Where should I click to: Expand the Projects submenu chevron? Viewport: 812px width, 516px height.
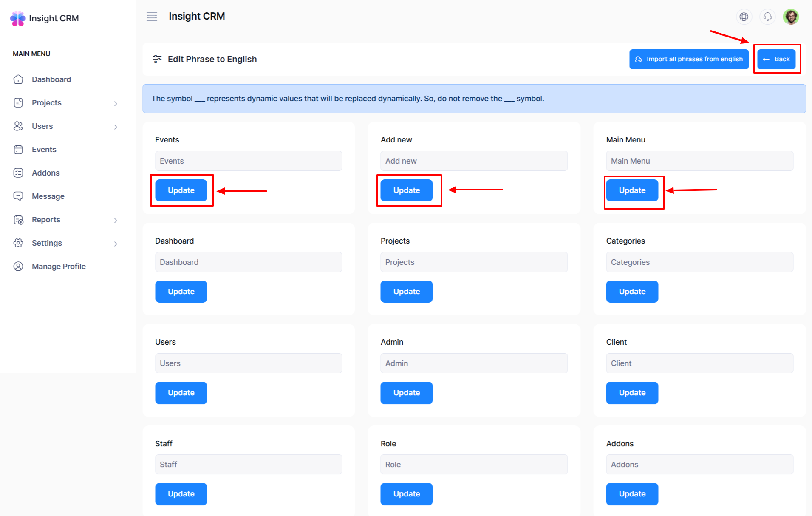pyautogui.click(x=116, y=103)
